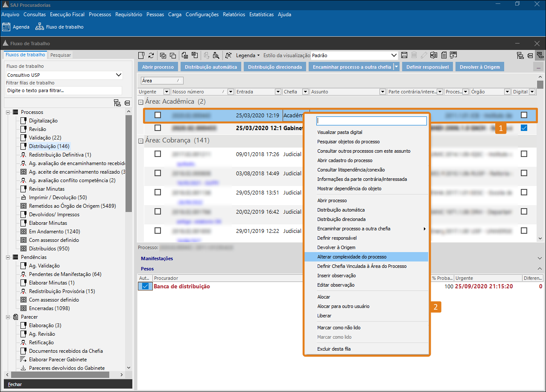
Task: Click the expand tree icon above Processos
Action: (117, 103)
